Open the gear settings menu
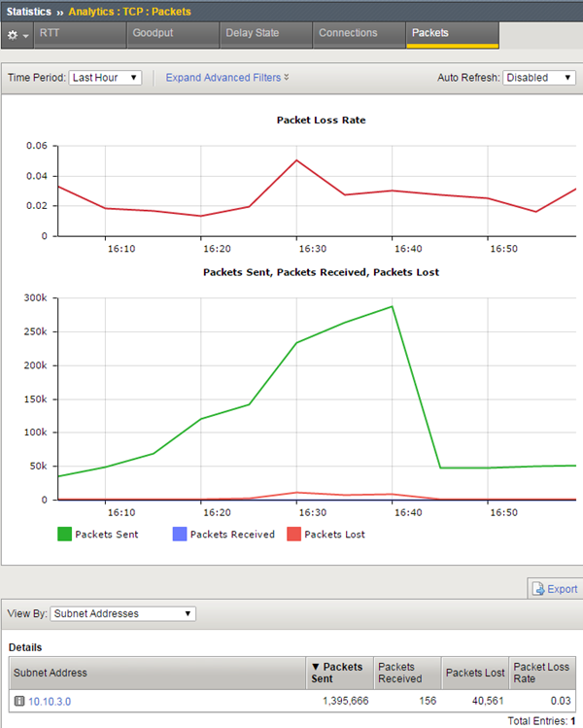This screenshot has width=583, height=728. (17, 34)
